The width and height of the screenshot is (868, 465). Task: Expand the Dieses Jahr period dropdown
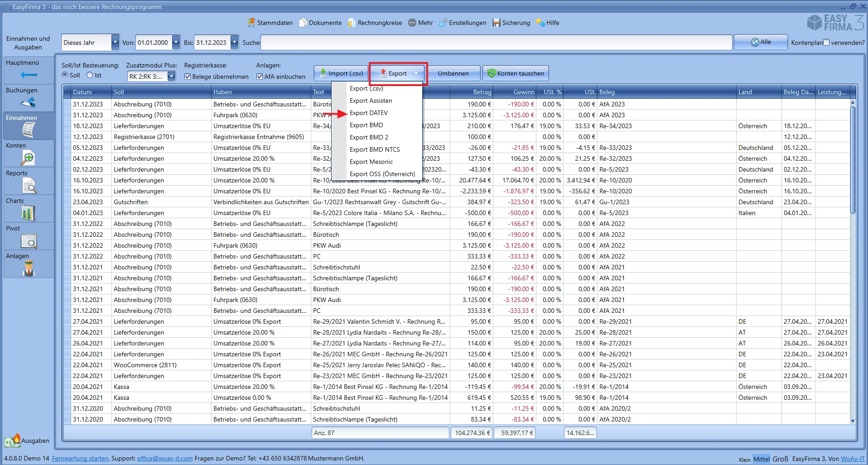(x=115, y=43)
